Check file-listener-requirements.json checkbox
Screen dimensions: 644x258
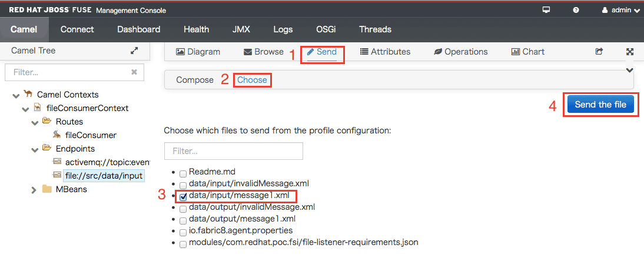tap(183, 244)
